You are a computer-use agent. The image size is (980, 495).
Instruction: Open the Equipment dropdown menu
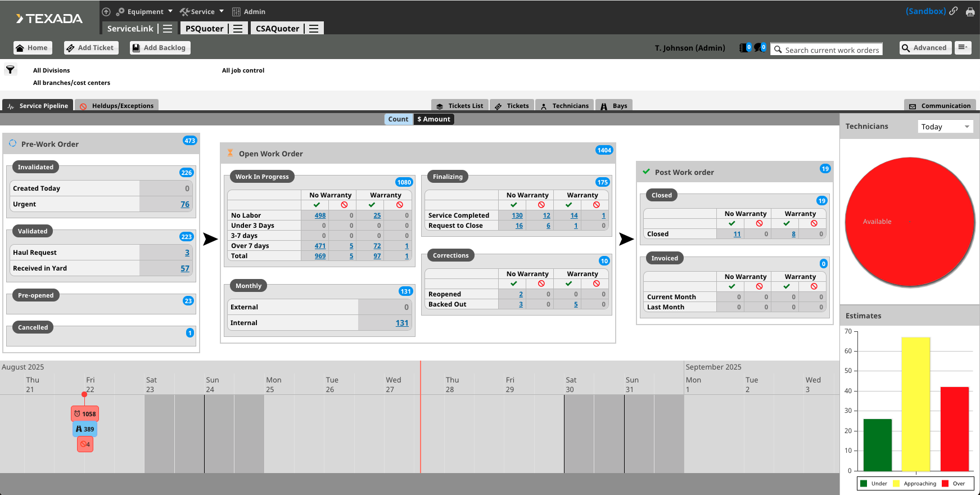(x=144, y=12)
